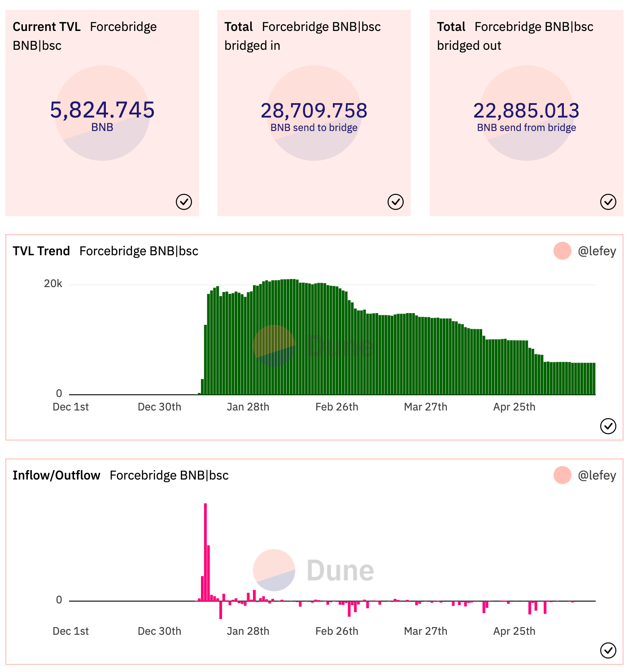
Task: Click the @lefey avatar on TVL Trend panel
Action: (563, 251)
